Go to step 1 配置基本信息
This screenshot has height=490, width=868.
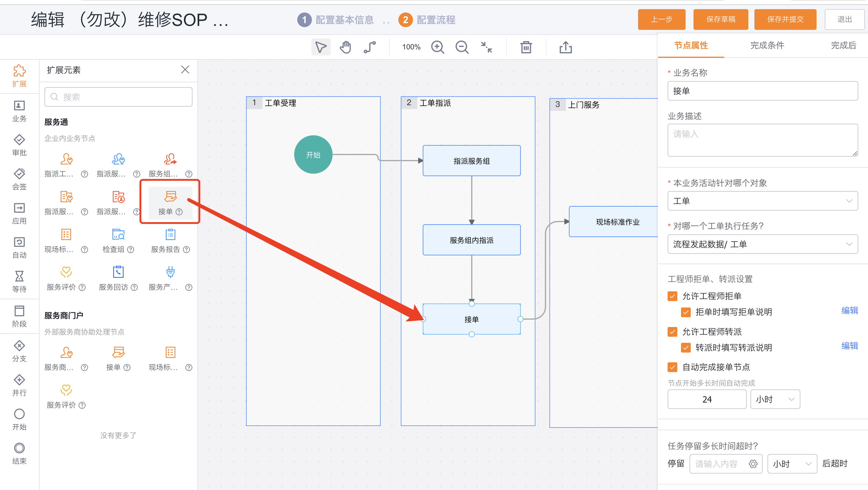(335, 20)
